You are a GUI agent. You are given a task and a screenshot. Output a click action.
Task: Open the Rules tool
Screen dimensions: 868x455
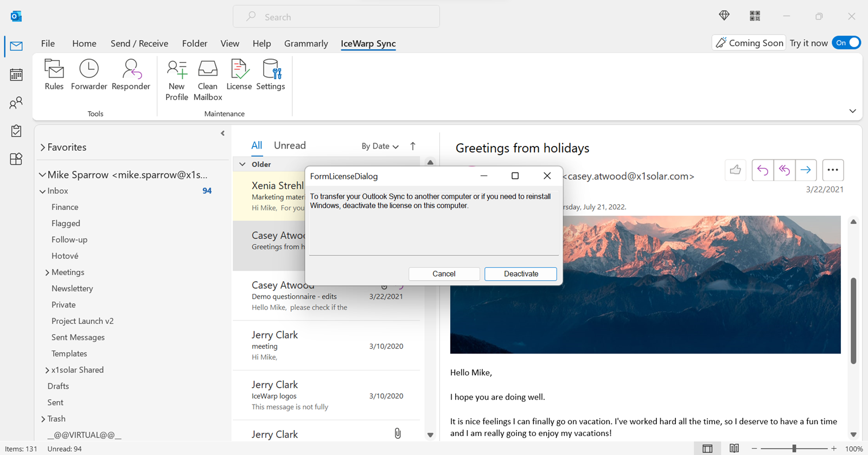coord(54,75)
